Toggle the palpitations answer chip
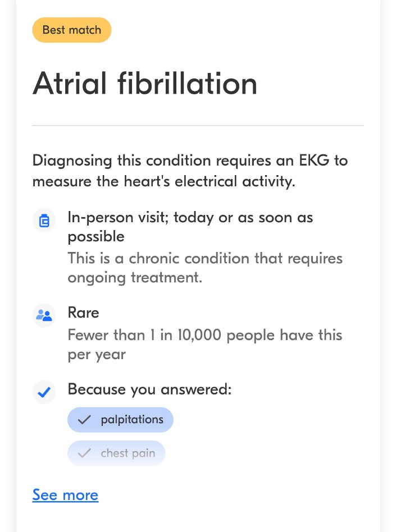The width and height of the screenshot is (396, 532). click(x=120, y=420)
